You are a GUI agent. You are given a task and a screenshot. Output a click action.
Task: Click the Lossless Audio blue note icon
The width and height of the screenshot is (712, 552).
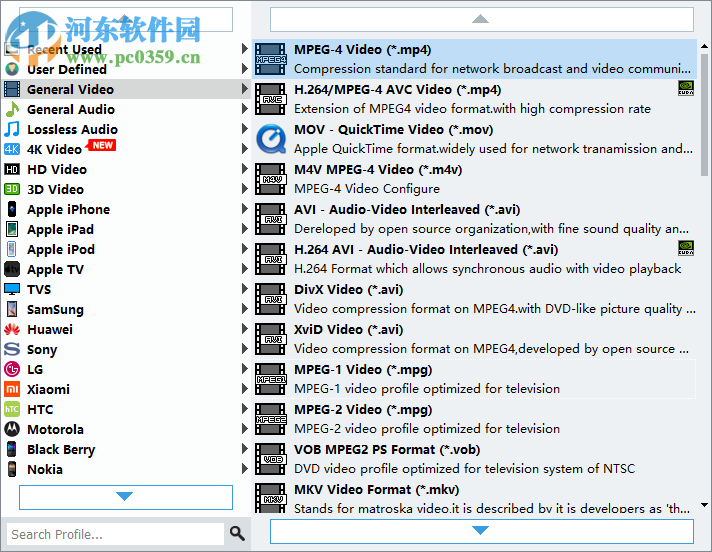[x=12, y=129]
